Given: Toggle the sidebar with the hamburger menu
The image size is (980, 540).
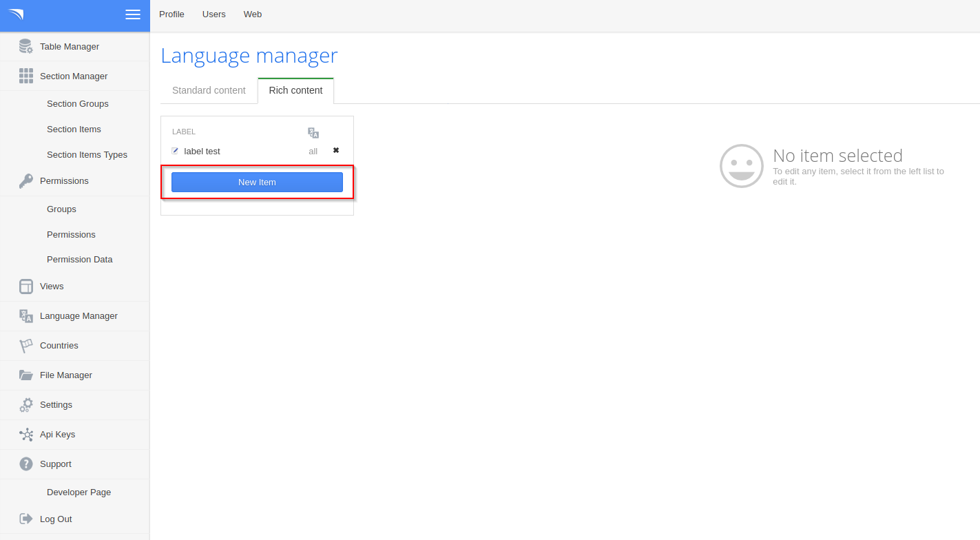Looking at the screenshot, I should (x=133, y=14).
